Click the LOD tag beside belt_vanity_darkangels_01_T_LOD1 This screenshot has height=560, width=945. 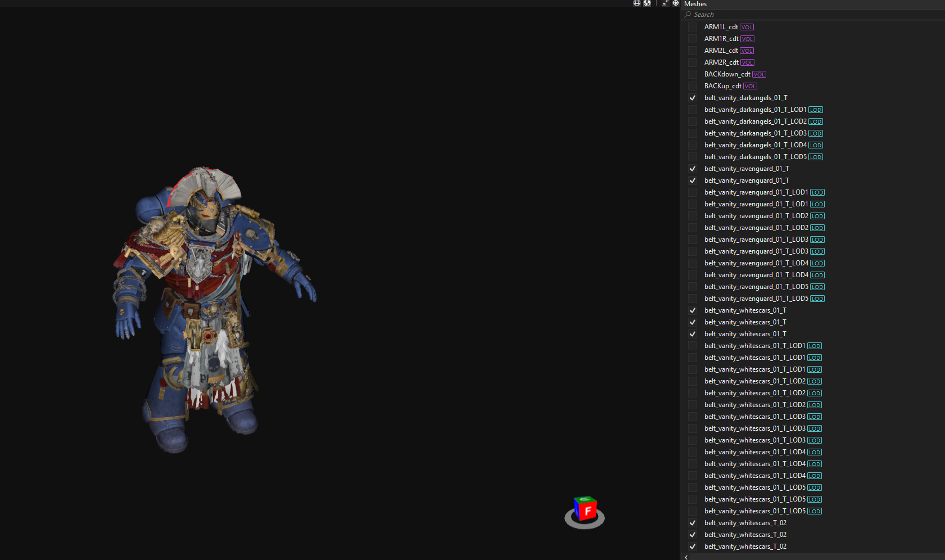coord(816,110)
